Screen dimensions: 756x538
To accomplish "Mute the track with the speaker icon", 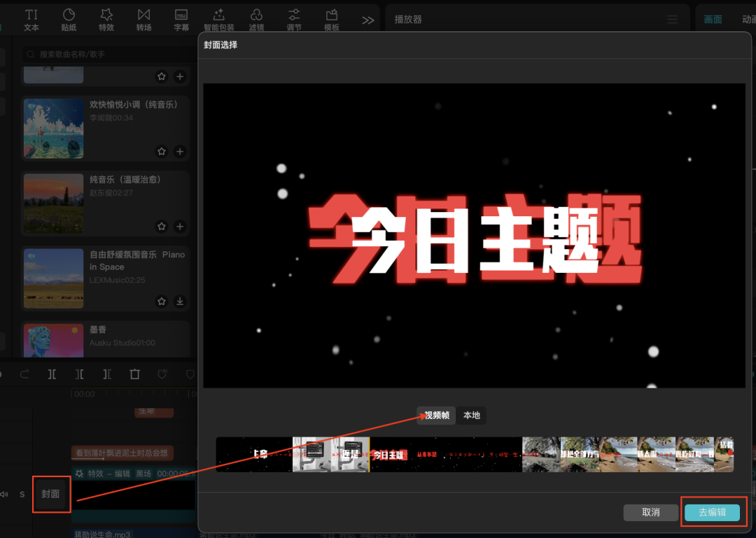I will click(4, 494).
